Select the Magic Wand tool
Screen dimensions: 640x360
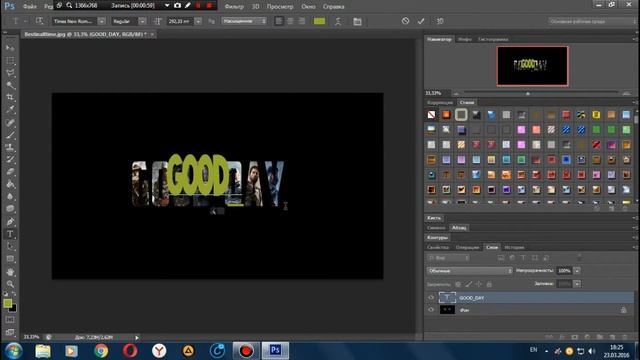click(10, 85)
